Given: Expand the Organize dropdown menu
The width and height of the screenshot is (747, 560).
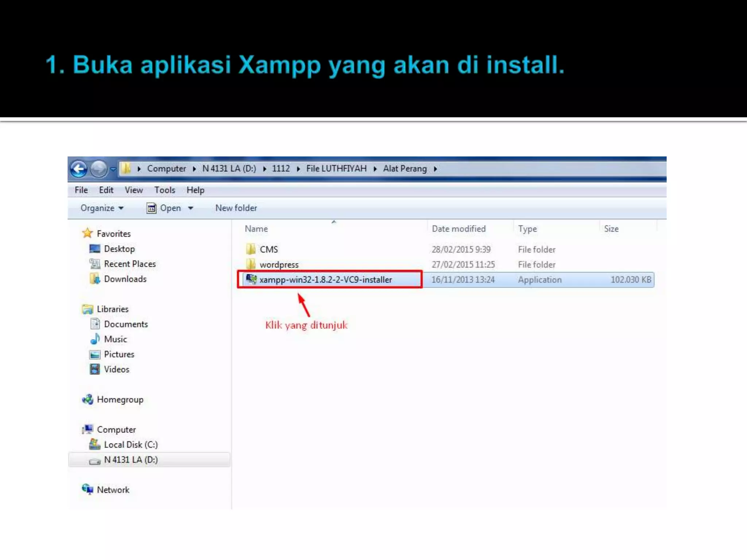Looking at the screenshot, I should coord(102,208).
